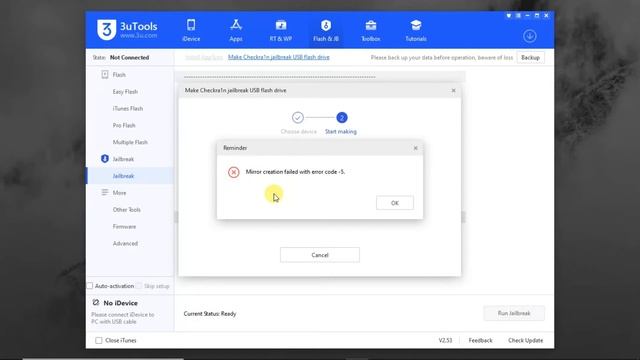Screen dimensions: 640x360
Task: Select Pro Flash in sidebar
Action: 124,125
